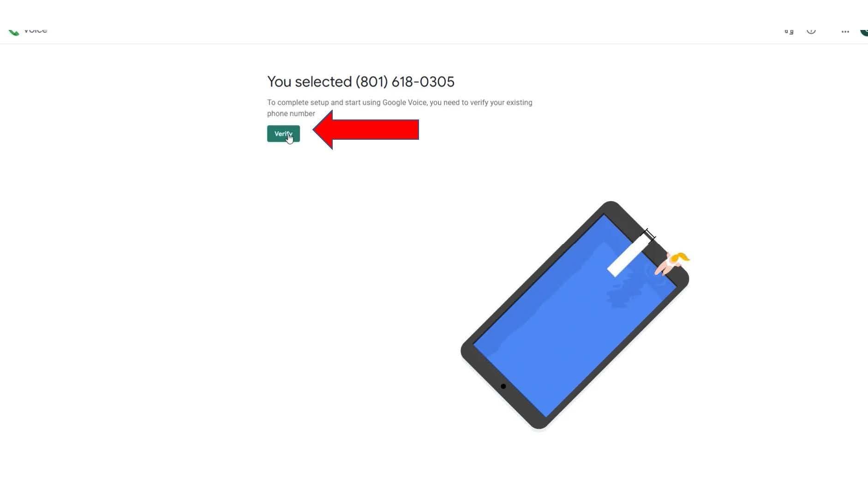Click the yellow-haired swimmer figure
This screenshot has height=488, width=868.
click(x=673, y=263)
